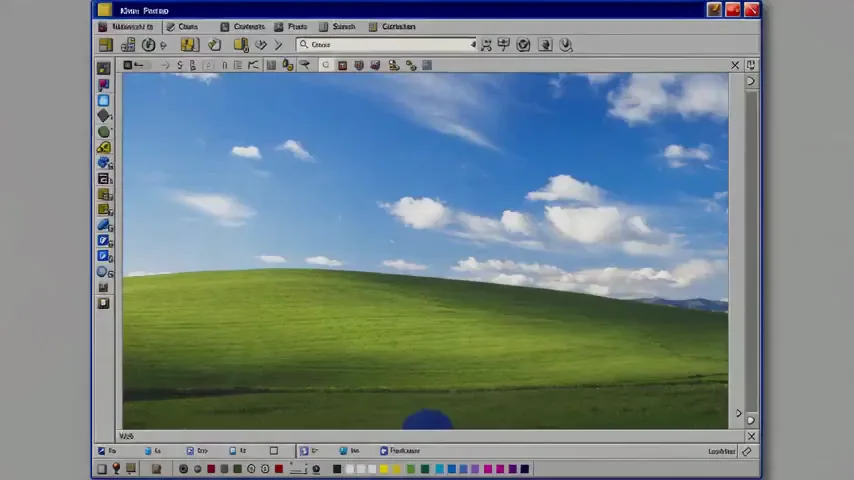Click the chain link icon in second toolbar
854x480 pixels.
click(x=411, y=66)
